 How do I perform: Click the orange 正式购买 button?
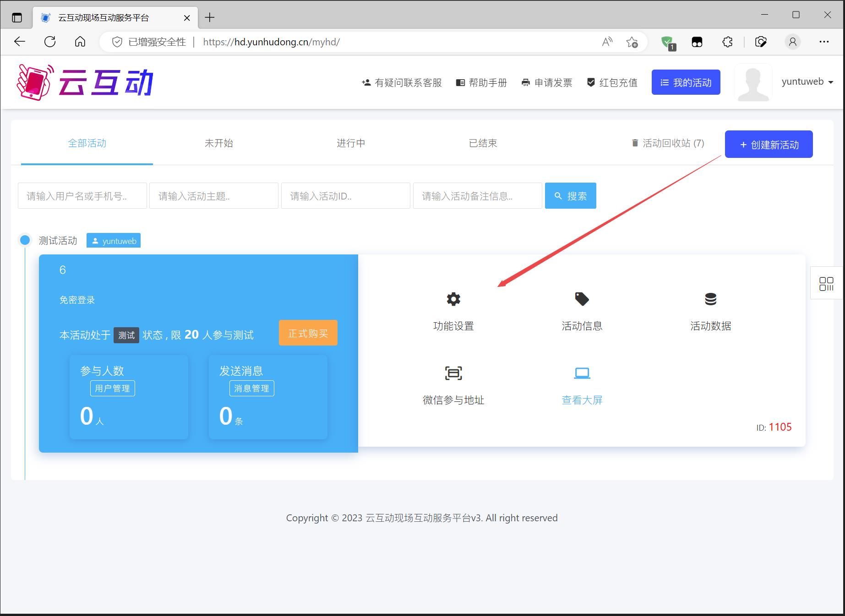pyautogui.click(x=308, y=333)
